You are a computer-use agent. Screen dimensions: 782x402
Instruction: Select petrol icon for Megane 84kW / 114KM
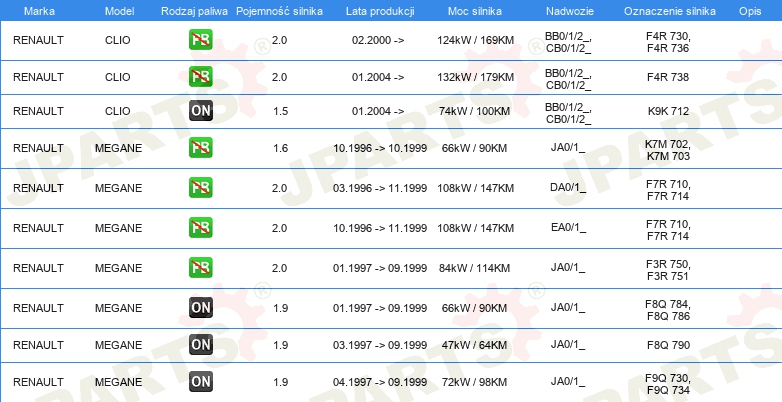[x=200, y=268]
